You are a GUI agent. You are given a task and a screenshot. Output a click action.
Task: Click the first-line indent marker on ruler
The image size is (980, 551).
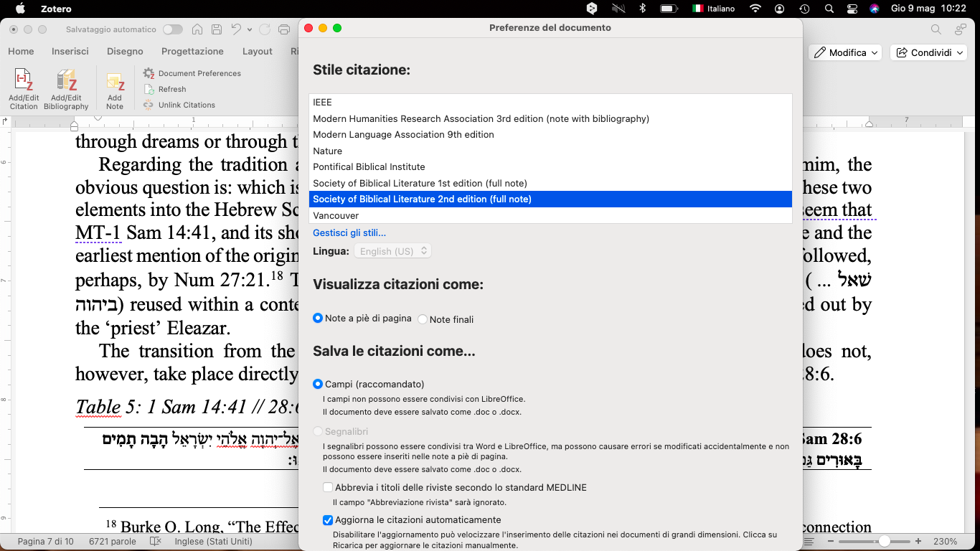98,118
